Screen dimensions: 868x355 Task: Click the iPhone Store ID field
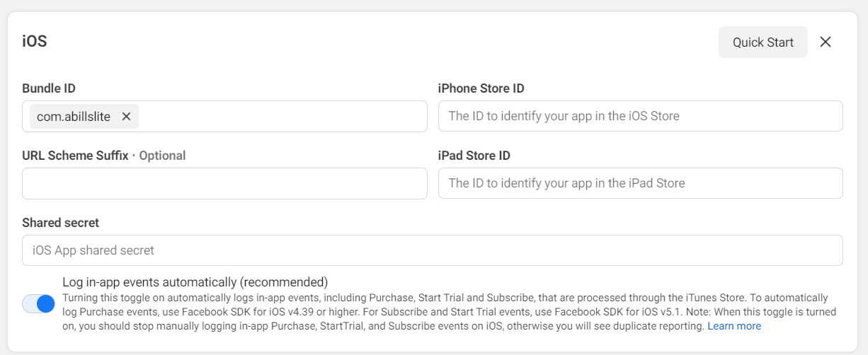[640, 116]
